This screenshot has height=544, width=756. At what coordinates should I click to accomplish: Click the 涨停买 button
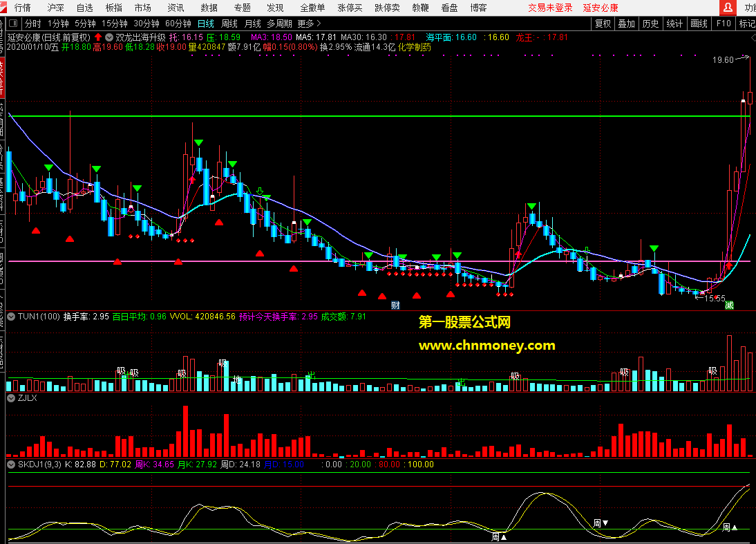click(350, 8)
